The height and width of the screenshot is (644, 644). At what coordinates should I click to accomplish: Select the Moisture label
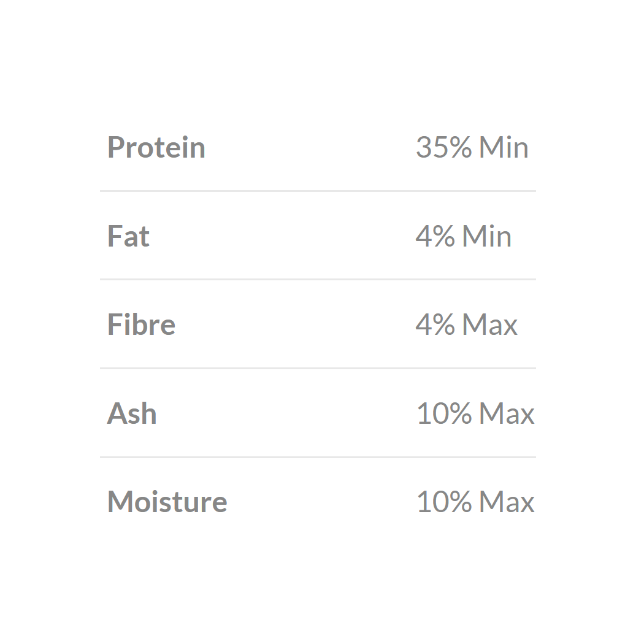167,502
